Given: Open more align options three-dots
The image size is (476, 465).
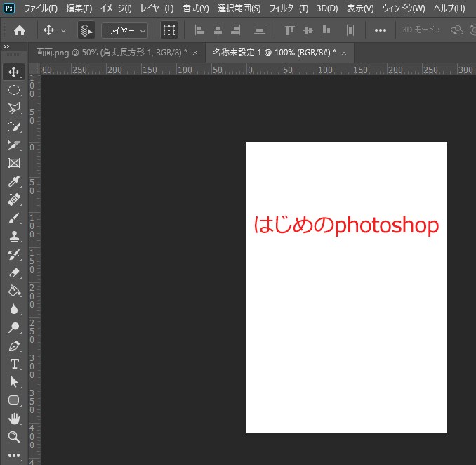Looking at the screenshot, I should [381, 30].
